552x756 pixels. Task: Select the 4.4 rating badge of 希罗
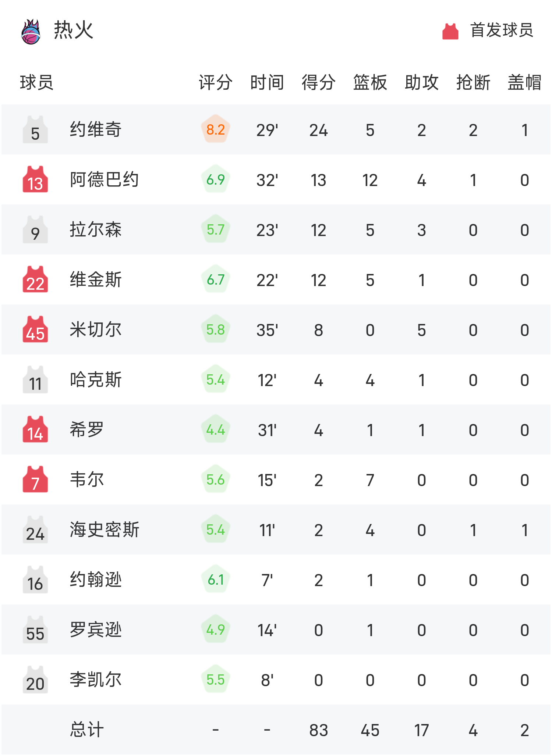[216, 429]
